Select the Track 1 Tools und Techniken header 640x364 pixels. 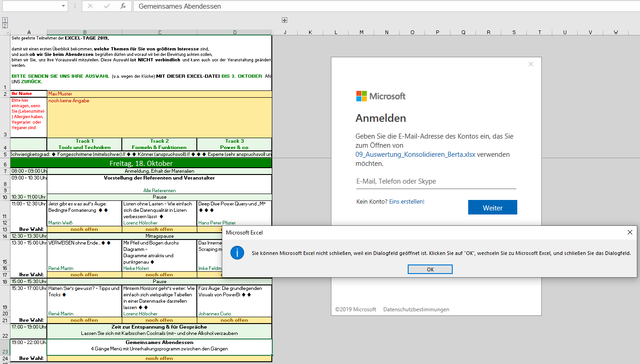[x=85, y=144]
